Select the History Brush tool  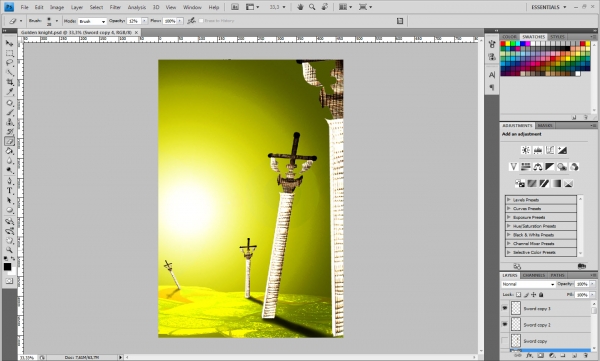(x=10, y=132)
